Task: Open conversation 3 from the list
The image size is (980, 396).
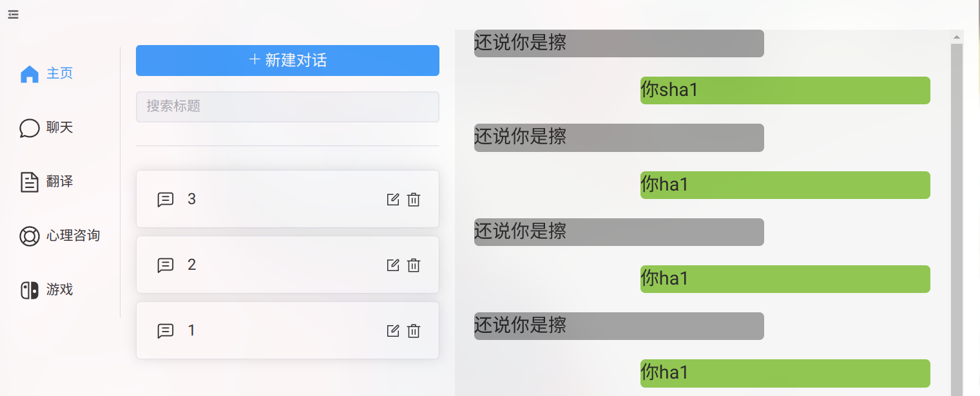Action: [258, 200]
